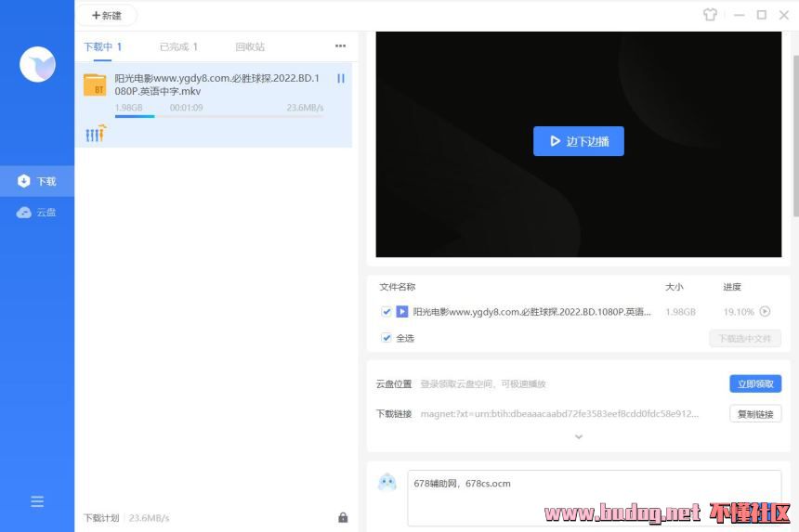Close the Xunlei window
This screenshot has width=799, height=532.
[784, 15]
